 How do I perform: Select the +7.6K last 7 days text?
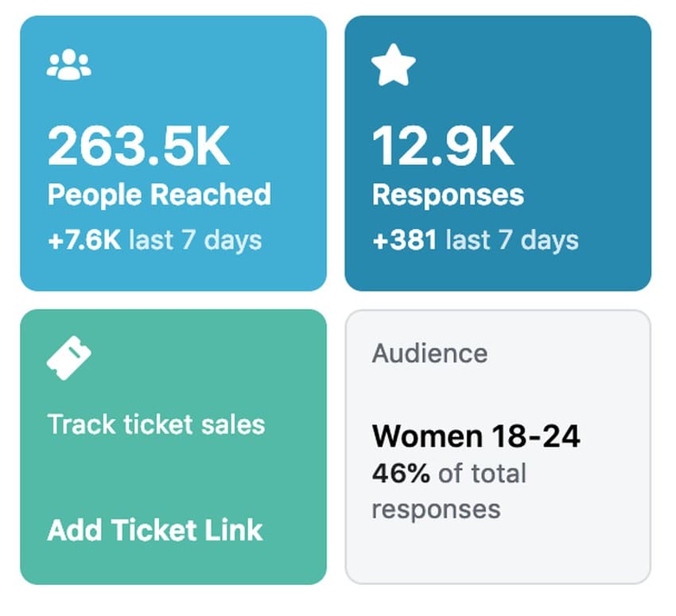pos(154,240)
